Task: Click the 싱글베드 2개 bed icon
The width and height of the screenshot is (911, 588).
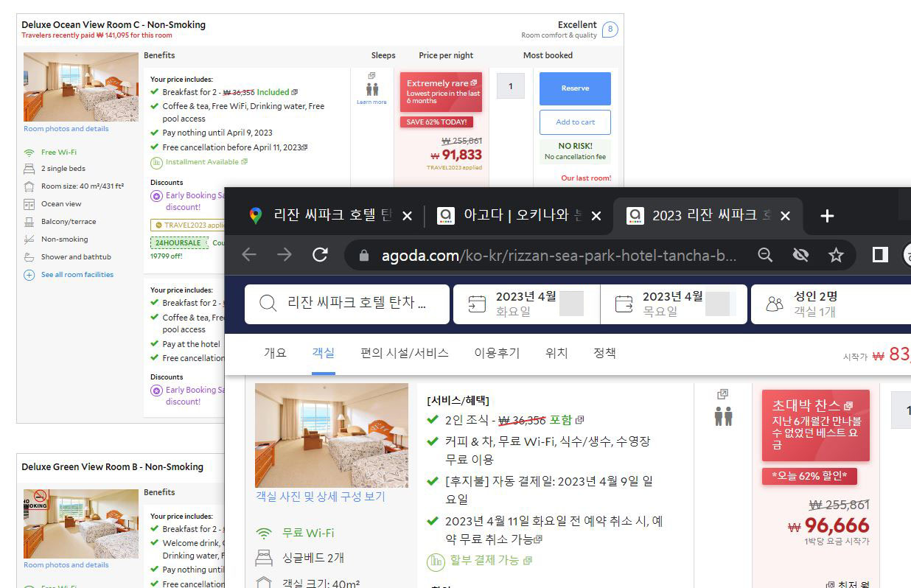Action: (x=264, y=558)
